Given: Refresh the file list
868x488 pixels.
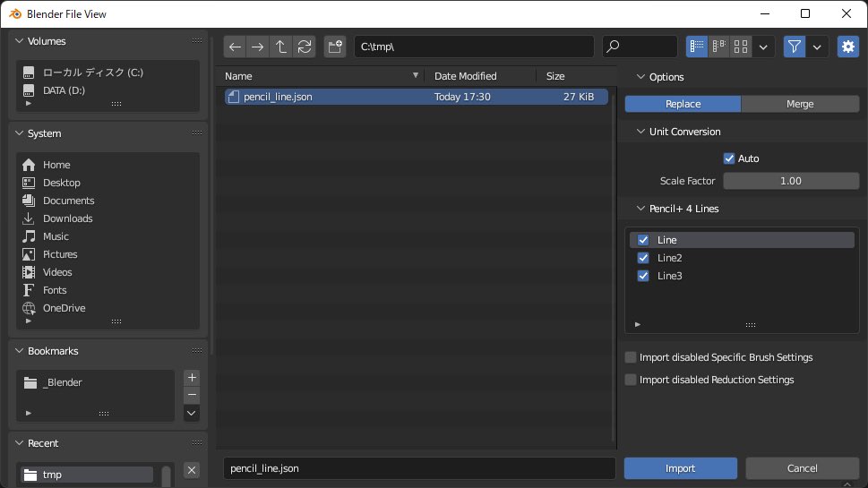Looking at the screenshot, I should click(305, 47).
